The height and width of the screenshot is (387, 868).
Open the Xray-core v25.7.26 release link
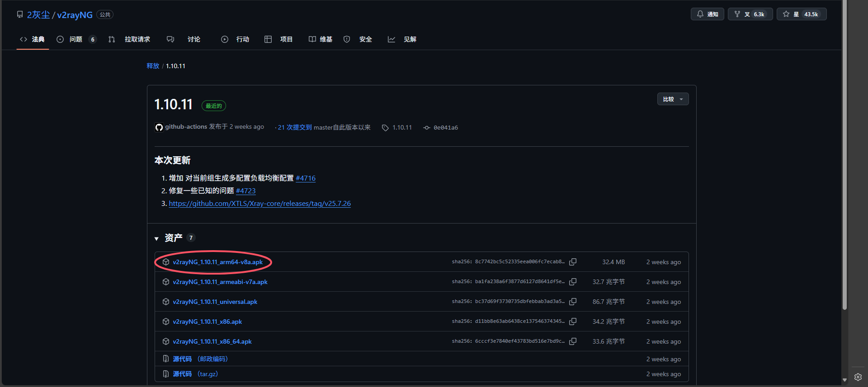click(260, 203)
